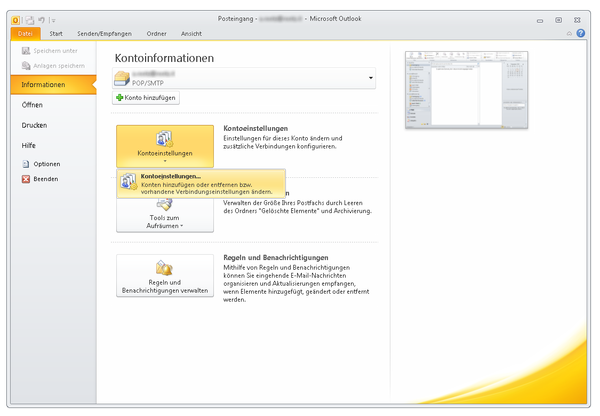Click the Regeln und Benachrichtigungen bell icon
600x416 pixels.
[x=165, y=268]
